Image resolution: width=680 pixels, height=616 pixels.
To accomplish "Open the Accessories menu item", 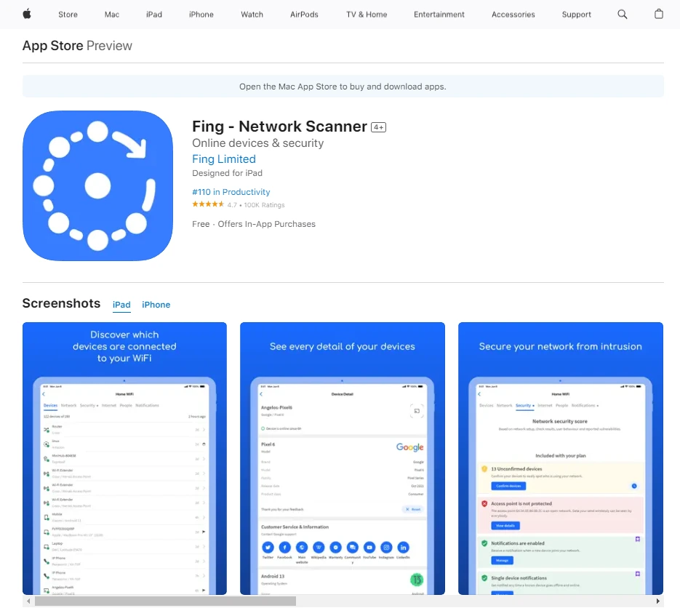I will pos(513,15).
